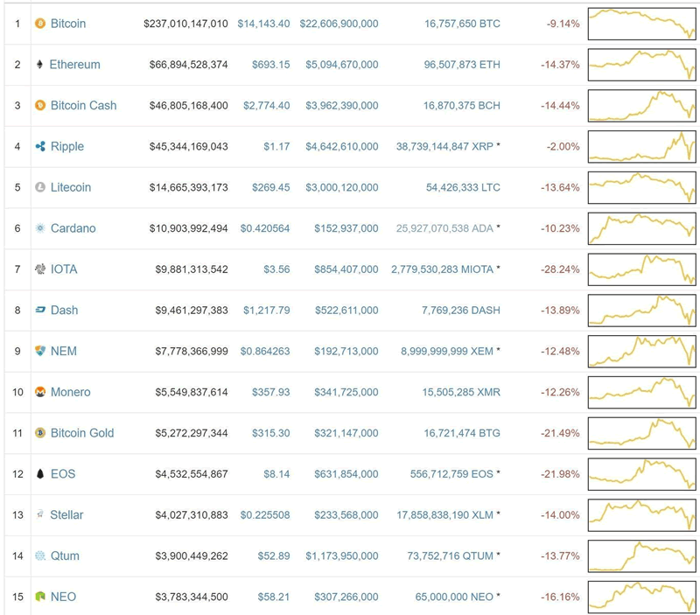Click the Dash logo icon
The height and width of the screenshot is (615, 700).
click(39, 310)
